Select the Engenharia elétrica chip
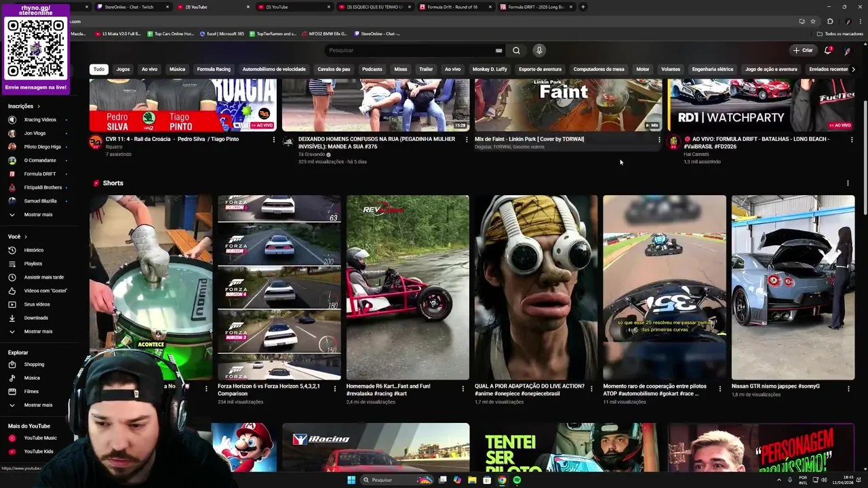Image resolution: width=868 pixels, height=488 pixels. point(712,69)
